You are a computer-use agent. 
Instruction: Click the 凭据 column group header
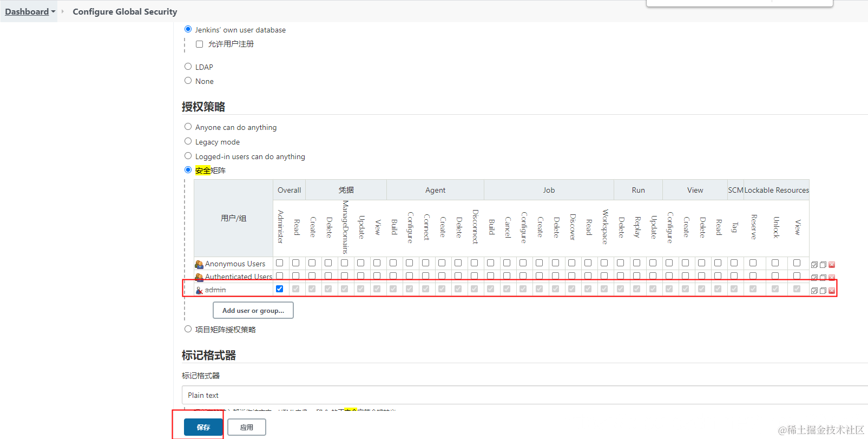click(x=346, y=190)
